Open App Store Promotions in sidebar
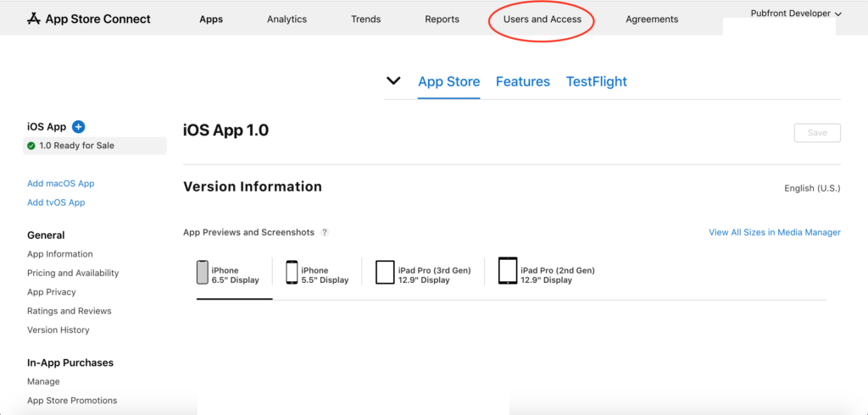This screenshot has height=415, width=868. coord(72,401)
